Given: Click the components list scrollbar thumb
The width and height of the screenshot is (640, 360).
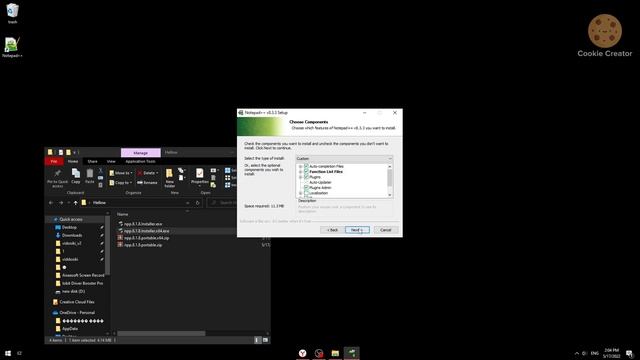Looking at the screenshot, I should [x=390, y=178].
